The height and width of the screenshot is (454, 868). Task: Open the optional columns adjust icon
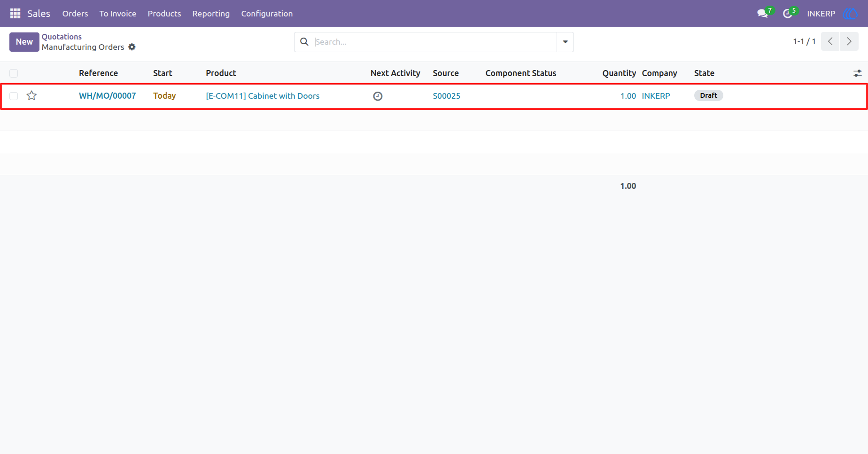pos(858,73)
